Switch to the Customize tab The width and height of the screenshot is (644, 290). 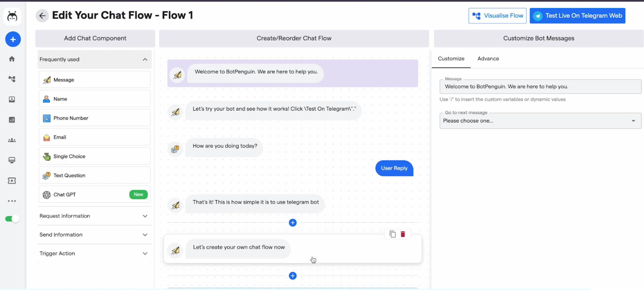tap(451, 59)
